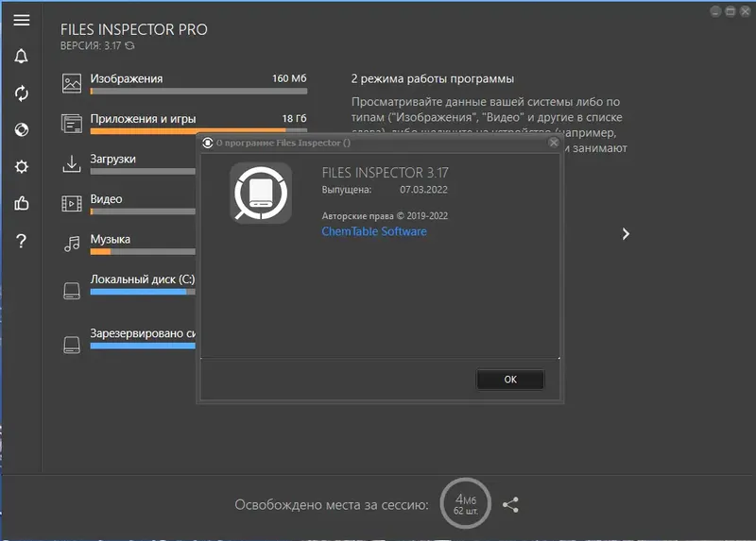
Task: Click the Files Inspector logo in dialog
Action: point(261,194)
